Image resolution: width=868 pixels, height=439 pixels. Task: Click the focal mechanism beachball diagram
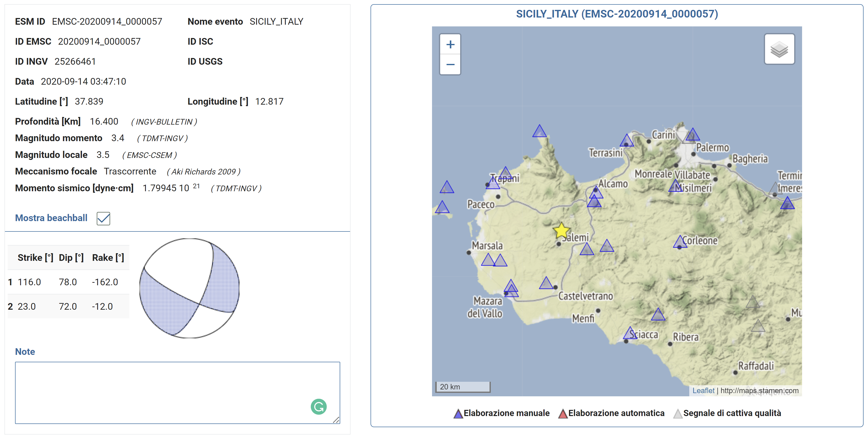tap(189, 288)
